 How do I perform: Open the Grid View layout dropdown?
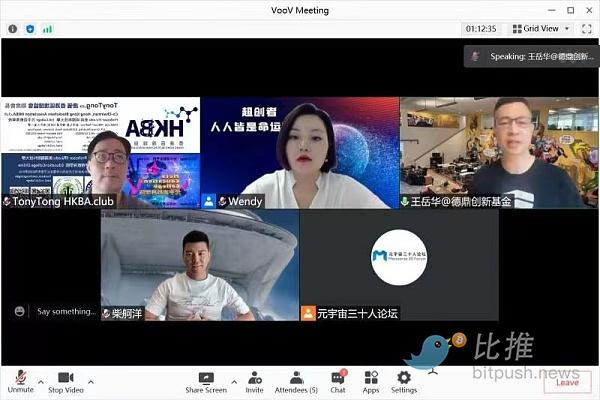click(541, 29)
